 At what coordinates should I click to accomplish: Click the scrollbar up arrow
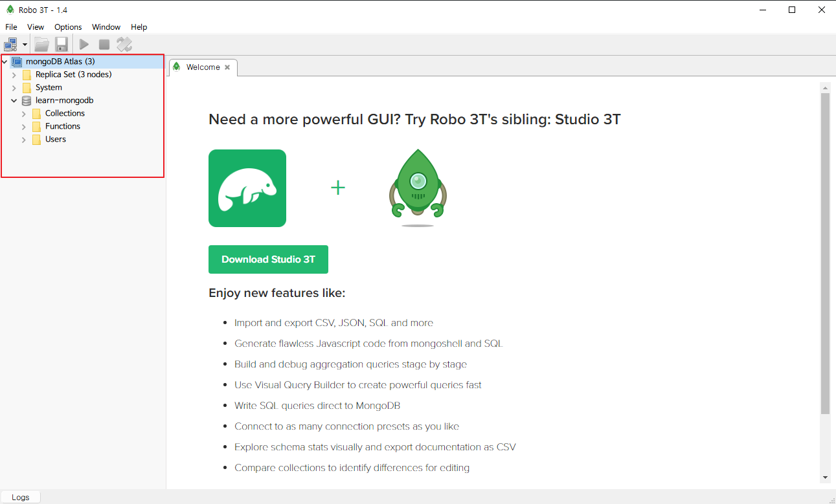pos(825,87)
